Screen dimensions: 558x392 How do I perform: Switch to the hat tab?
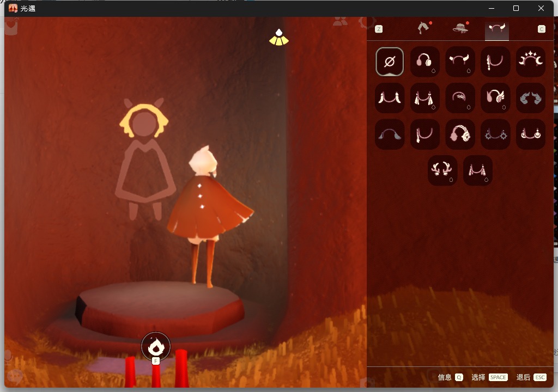(x=460, y=28)
